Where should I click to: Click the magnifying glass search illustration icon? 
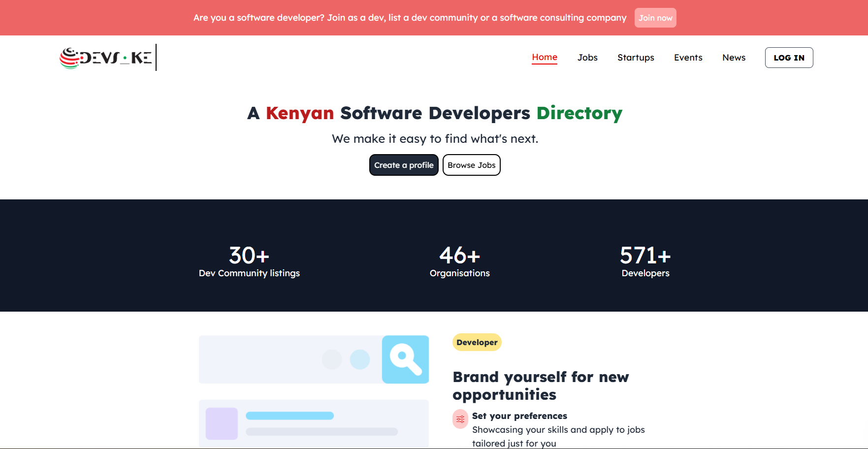coord(405,359)
